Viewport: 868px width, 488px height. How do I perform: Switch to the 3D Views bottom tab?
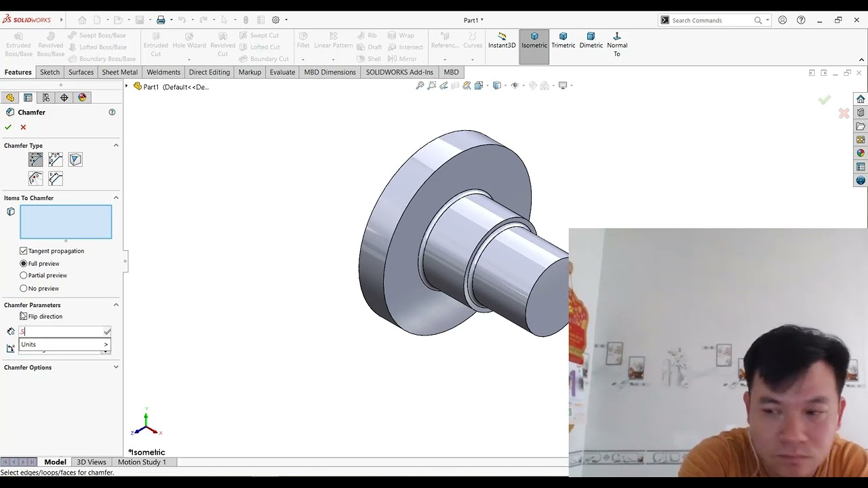(x=92, y=462)
